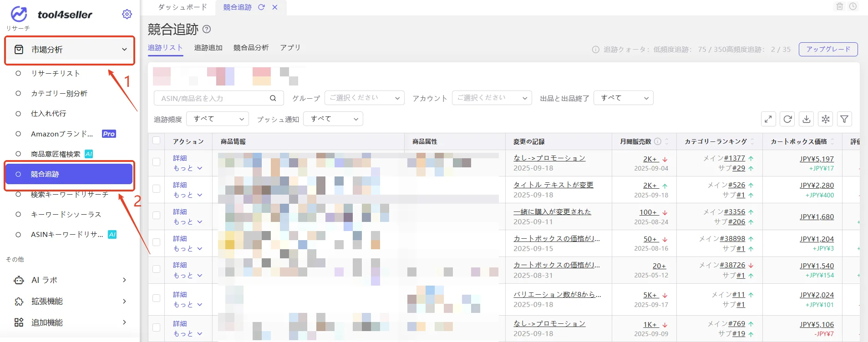Open リサーチリスト in sidebar

click(x=56, y=73)
